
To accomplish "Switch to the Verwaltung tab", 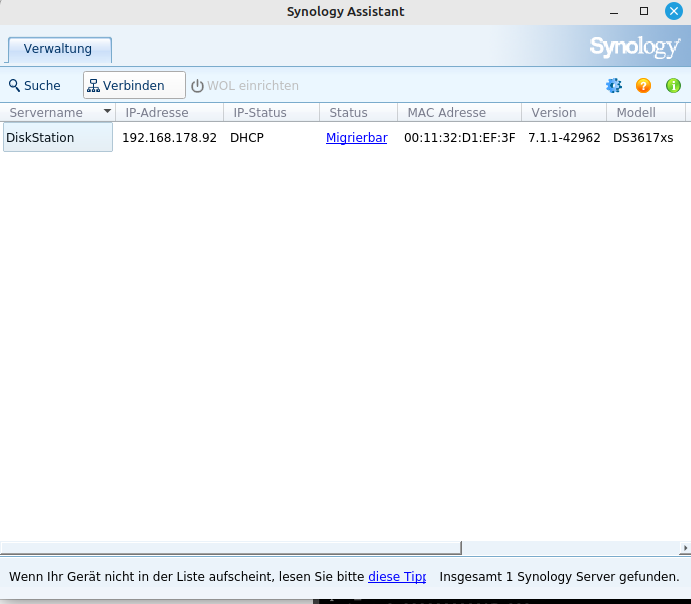I will [58, 49].
